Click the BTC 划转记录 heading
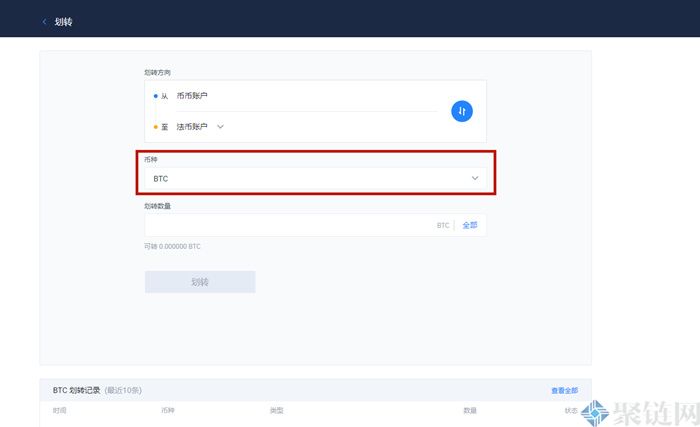Viewport: 700px width, 427px height. (76, 390)
